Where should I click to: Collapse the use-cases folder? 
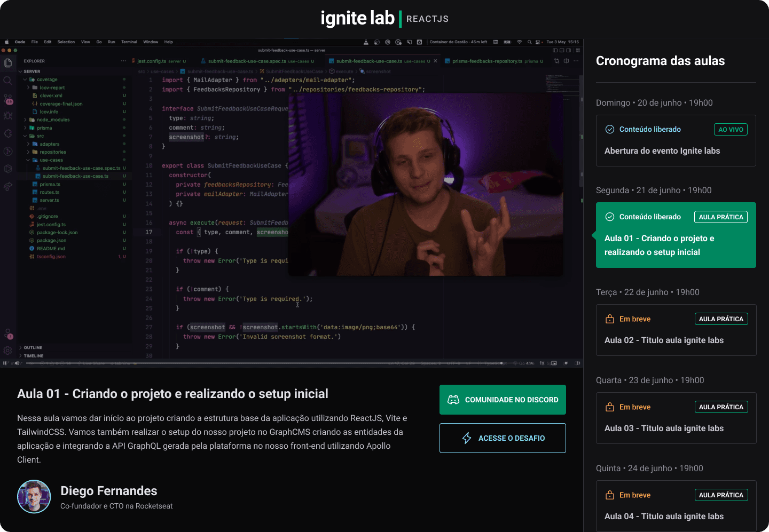point(28,160)
